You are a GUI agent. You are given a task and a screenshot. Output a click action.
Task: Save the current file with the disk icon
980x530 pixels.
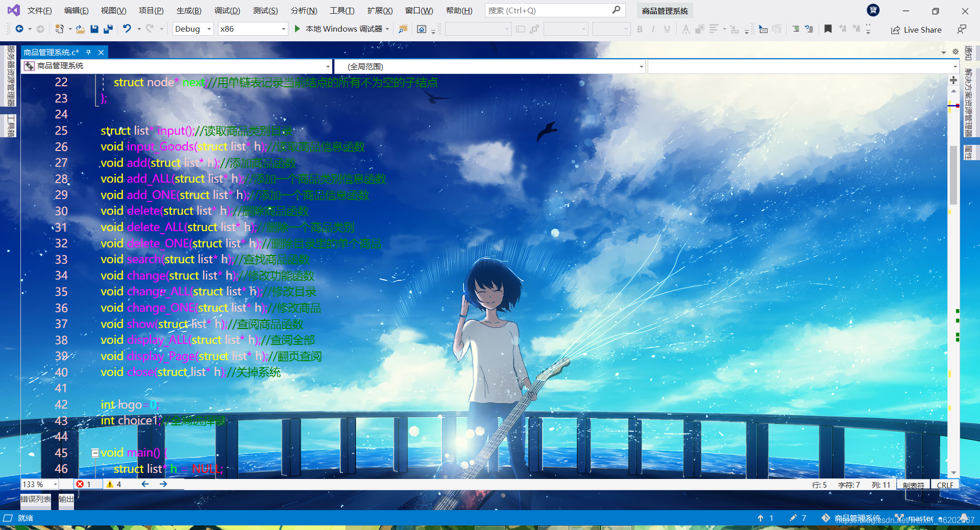point(94,29)
